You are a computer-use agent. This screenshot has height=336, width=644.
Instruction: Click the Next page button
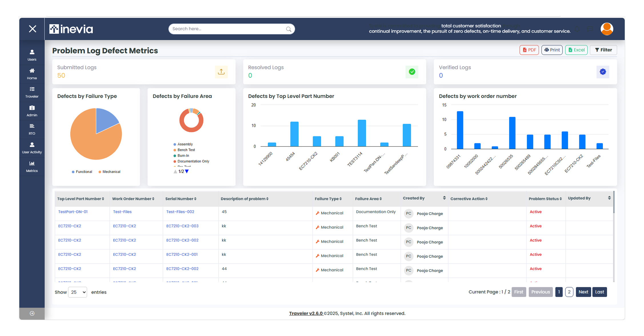583,292
